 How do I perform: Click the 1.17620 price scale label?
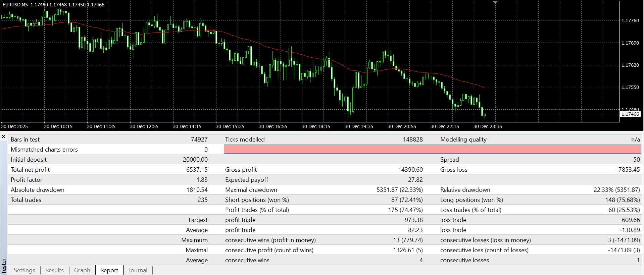coord(630,65)
